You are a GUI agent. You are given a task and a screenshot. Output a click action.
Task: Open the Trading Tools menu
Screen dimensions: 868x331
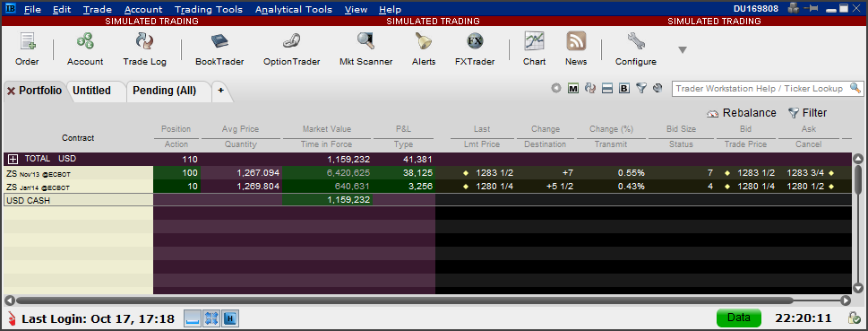tap(209, 10)
